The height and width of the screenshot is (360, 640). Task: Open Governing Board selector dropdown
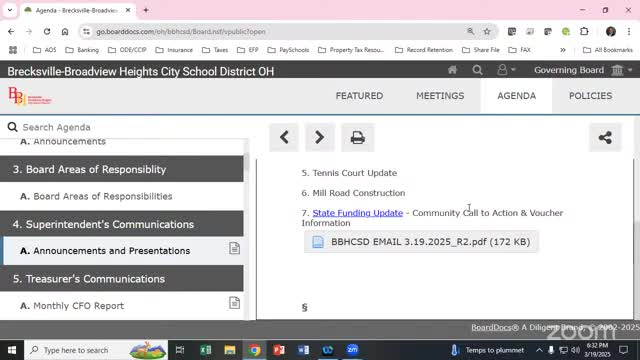(583, 70)
